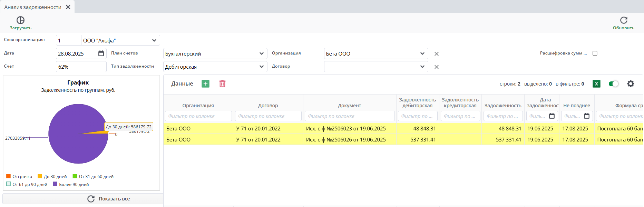Open Тип задолженности Дебиторская dropdown
Image resolution: width=644 pixels, height=207 pixels.
261,67
